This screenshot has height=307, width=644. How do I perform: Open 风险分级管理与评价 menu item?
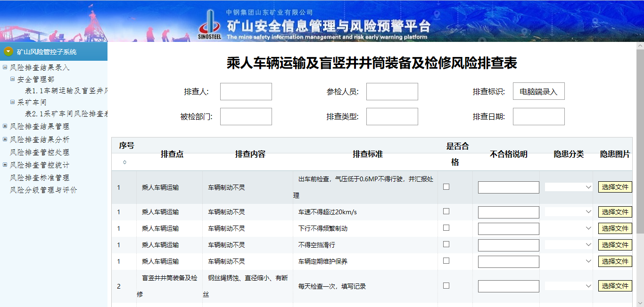point(43,190)
